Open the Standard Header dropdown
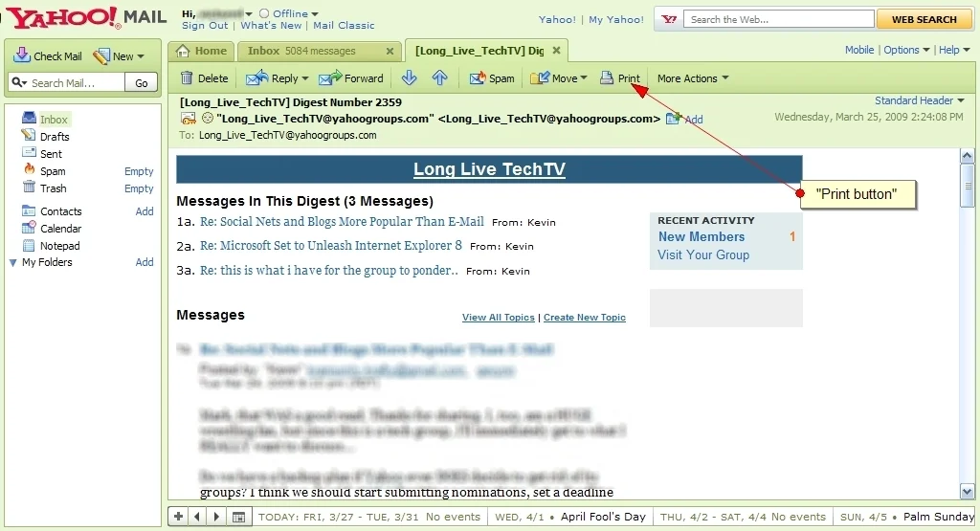The image size is (980, 531). (919, 100)
